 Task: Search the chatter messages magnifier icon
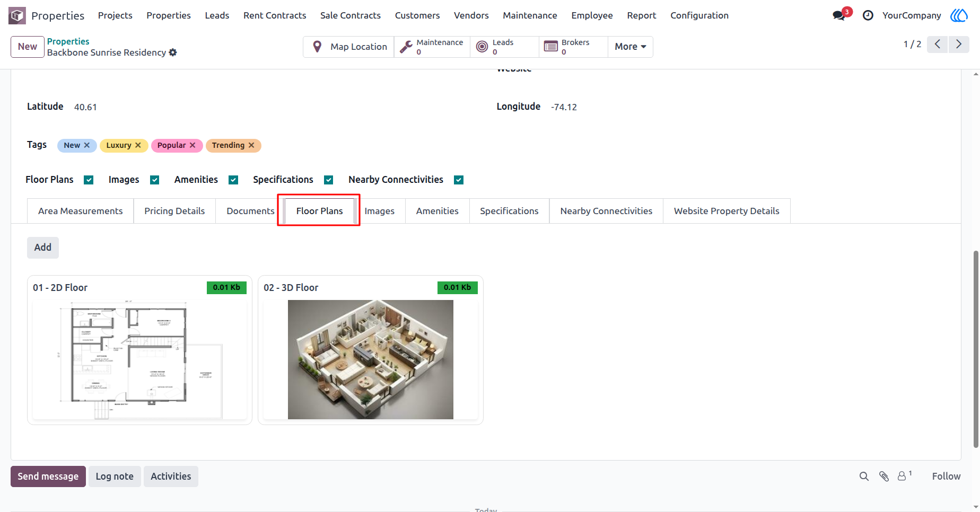pos(864,476)
